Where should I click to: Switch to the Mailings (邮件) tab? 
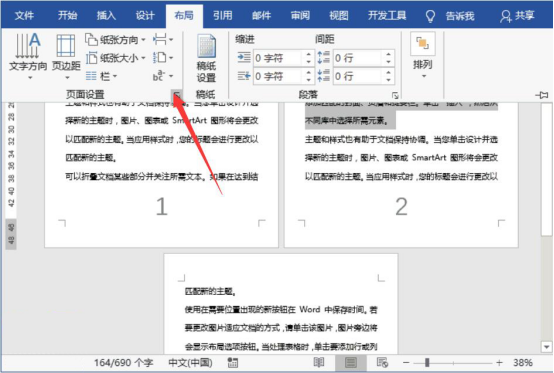tap(261, 16)
